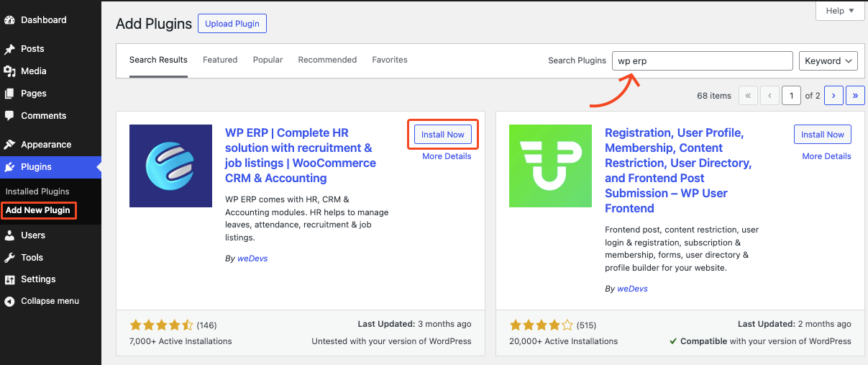The height and width of the screenshot is (365, 868).
Task: Open Installed Plugins submenu item
Action: pos(37,191)
